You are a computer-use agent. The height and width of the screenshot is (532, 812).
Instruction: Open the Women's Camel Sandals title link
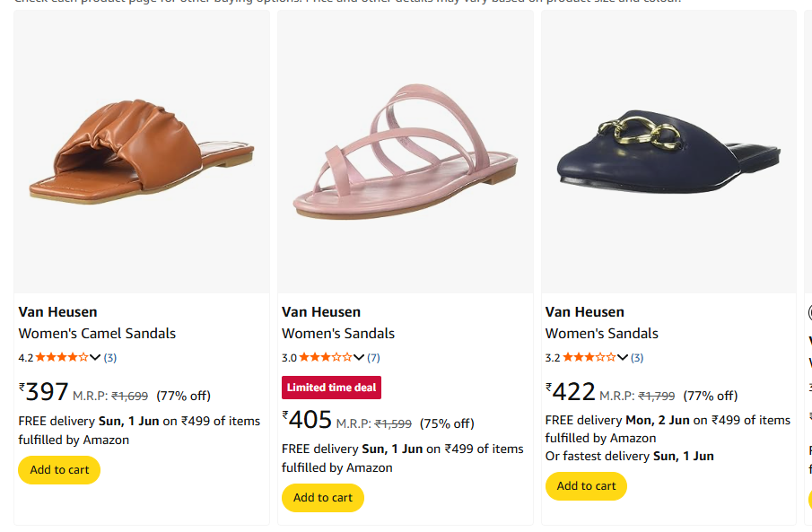point(97,333)
